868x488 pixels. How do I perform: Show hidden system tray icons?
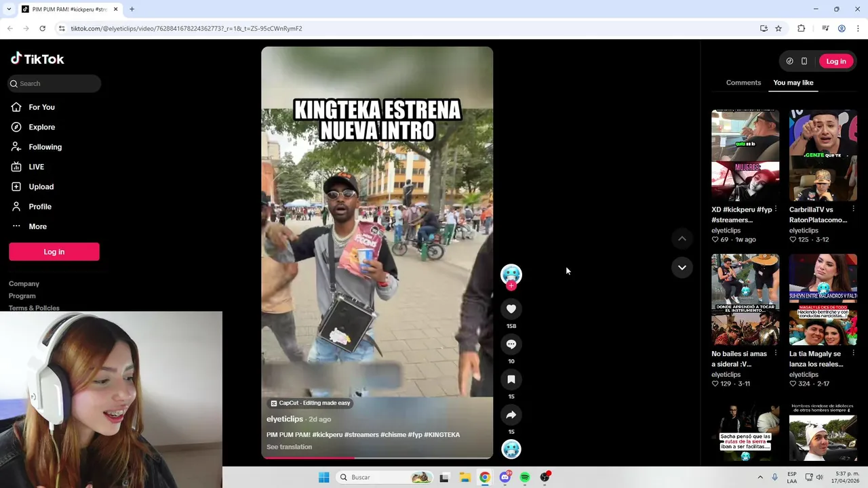(x=759, y=477)
